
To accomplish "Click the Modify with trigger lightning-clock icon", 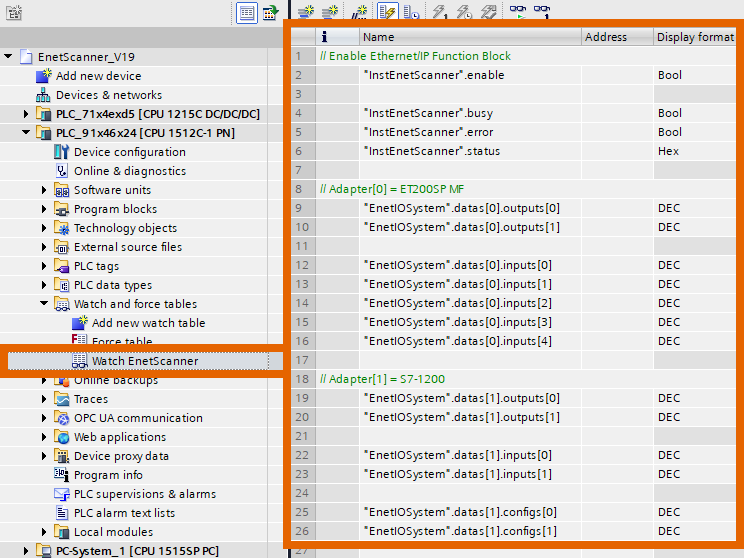I will tap(463, 11).
